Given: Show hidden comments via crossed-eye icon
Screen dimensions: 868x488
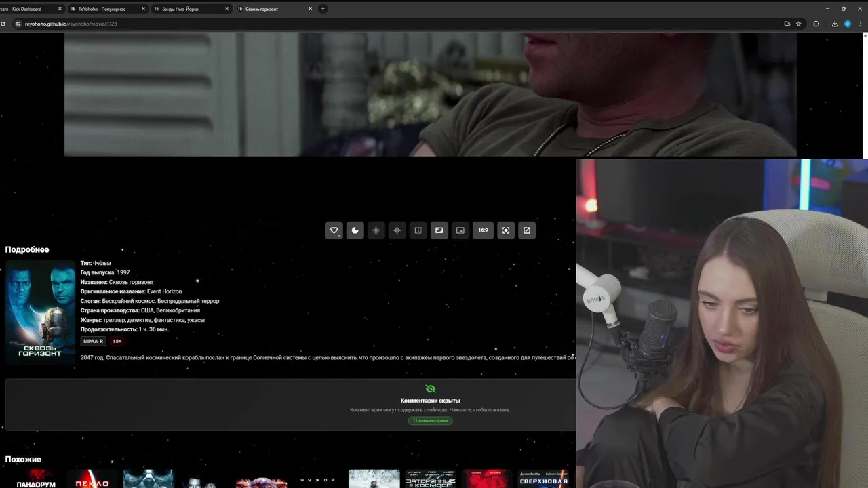Looking at the screenshot, I should click(x=430, y=388).
